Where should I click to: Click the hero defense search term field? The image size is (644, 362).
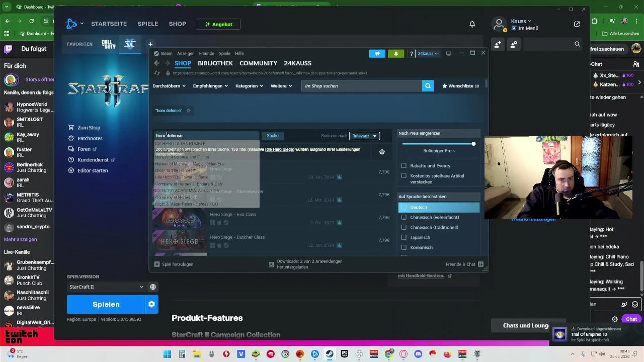click(x=206, y=136)
